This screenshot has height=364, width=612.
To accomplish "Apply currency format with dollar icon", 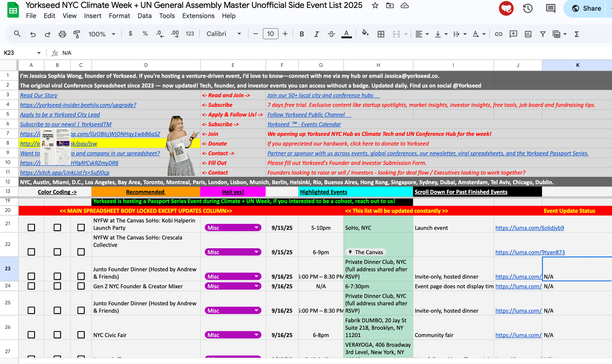I will [130, 34].
